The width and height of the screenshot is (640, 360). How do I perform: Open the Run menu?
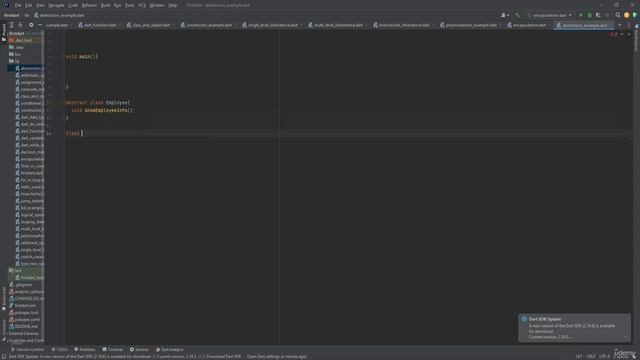pos(117,5)
